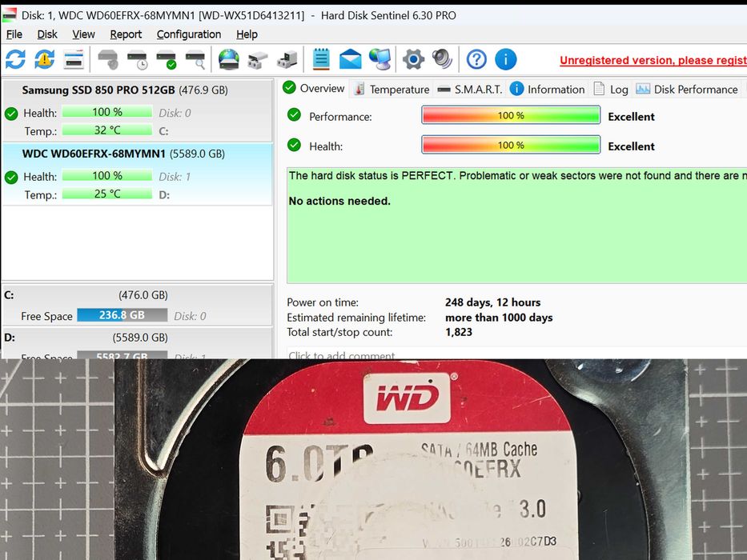
Task: Click the 'No actions needed.' status text
Action: tap(339, 201)
